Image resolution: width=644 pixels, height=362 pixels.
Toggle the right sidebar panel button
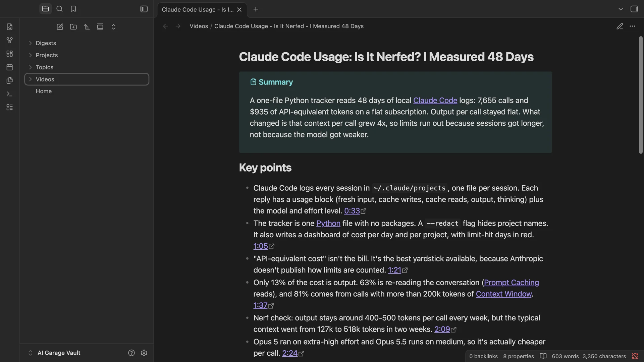[x=634, y=9]
